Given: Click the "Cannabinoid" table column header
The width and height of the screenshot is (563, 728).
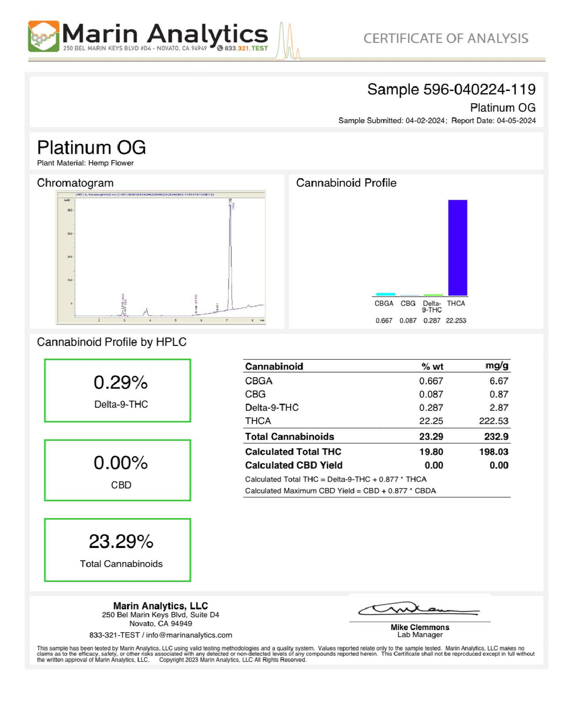Looking at the screenshot, I should (x=274, y=367).
